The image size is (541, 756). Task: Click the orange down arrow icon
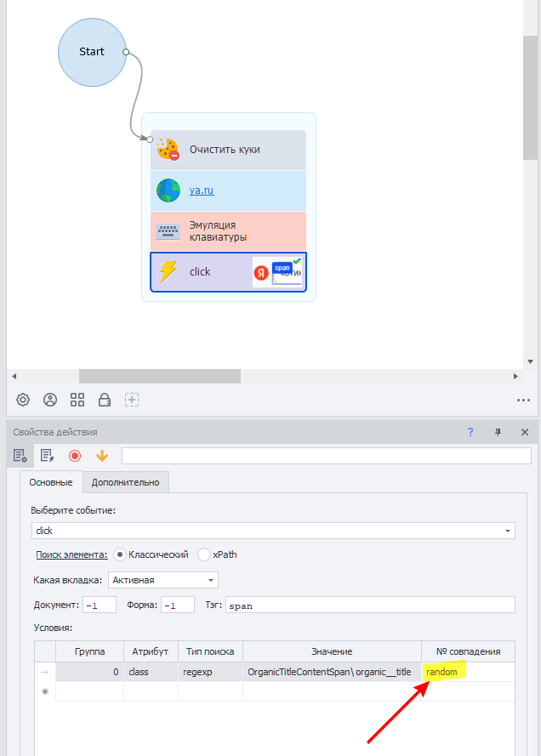coord(102,456)
